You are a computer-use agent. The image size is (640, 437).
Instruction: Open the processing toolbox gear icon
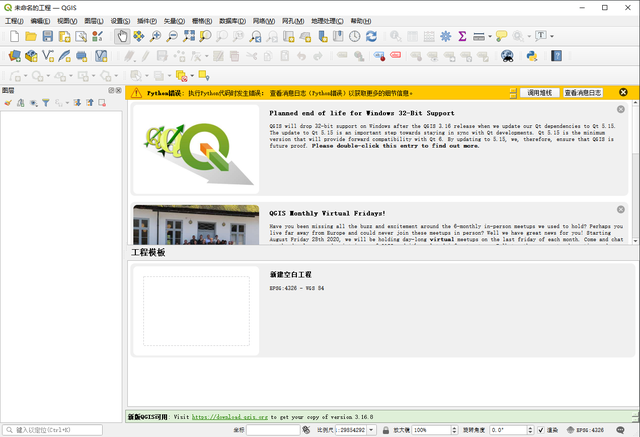point(446,36)
